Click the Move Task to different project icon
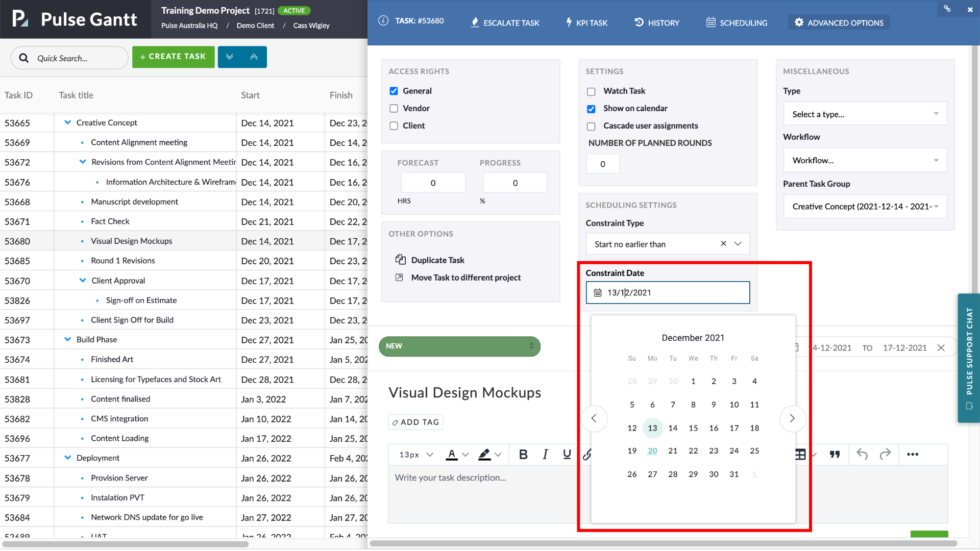Image resolution: width=980 pixels, height=551 pixels. [x=400, y=278]
